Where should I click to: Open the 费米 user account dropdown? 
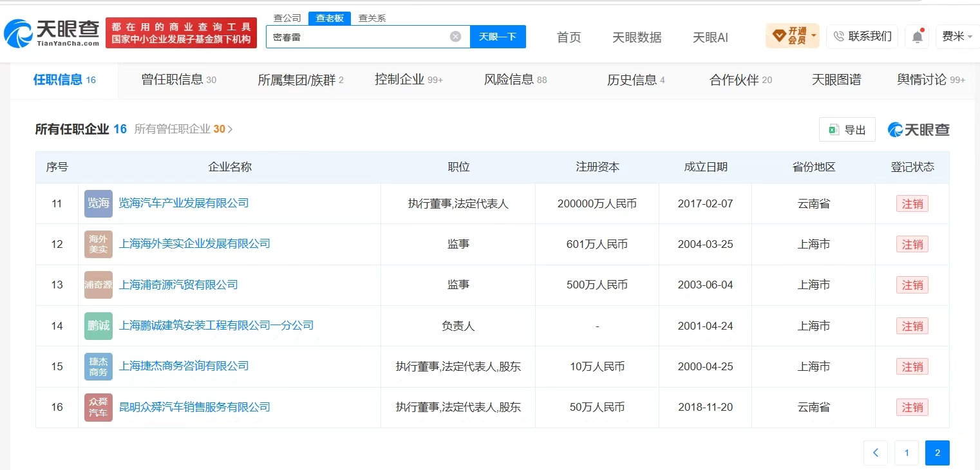coord(957,37)
